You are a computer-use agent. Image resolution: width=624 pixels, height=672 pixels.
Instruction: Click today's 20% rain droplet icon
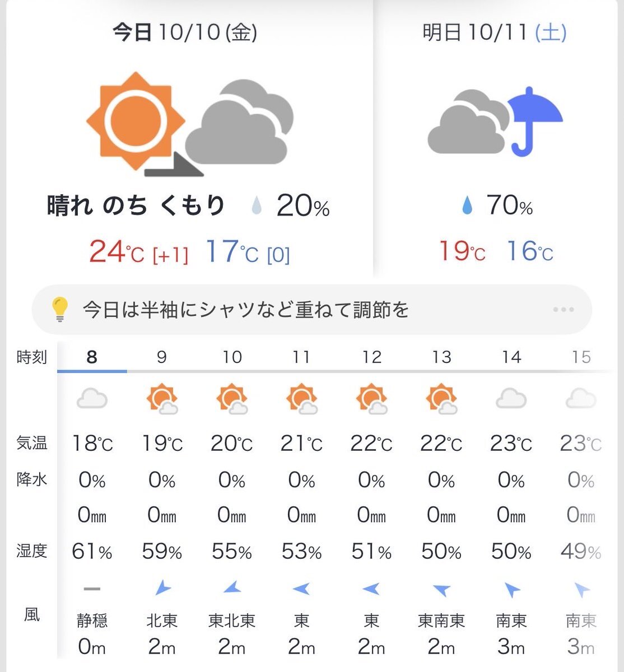click(x=257, y=206)
